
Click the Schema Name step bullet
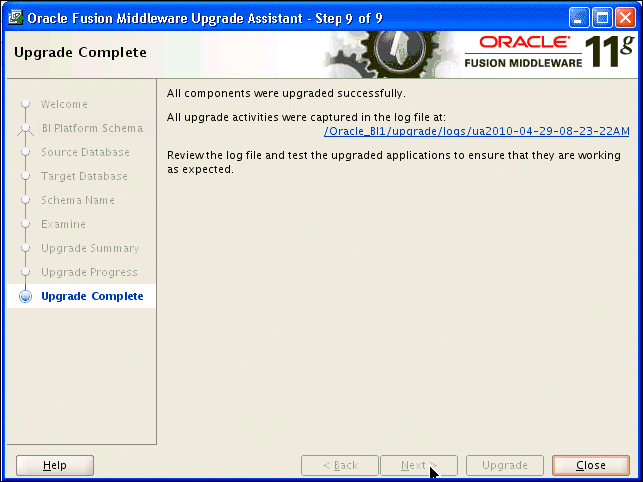(x=25, y=200)
